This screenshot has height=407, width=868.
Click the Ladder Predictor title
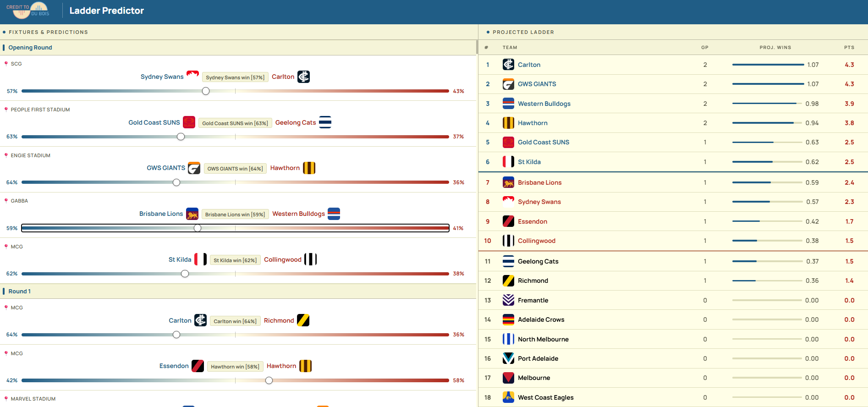[x=107, y=11]
